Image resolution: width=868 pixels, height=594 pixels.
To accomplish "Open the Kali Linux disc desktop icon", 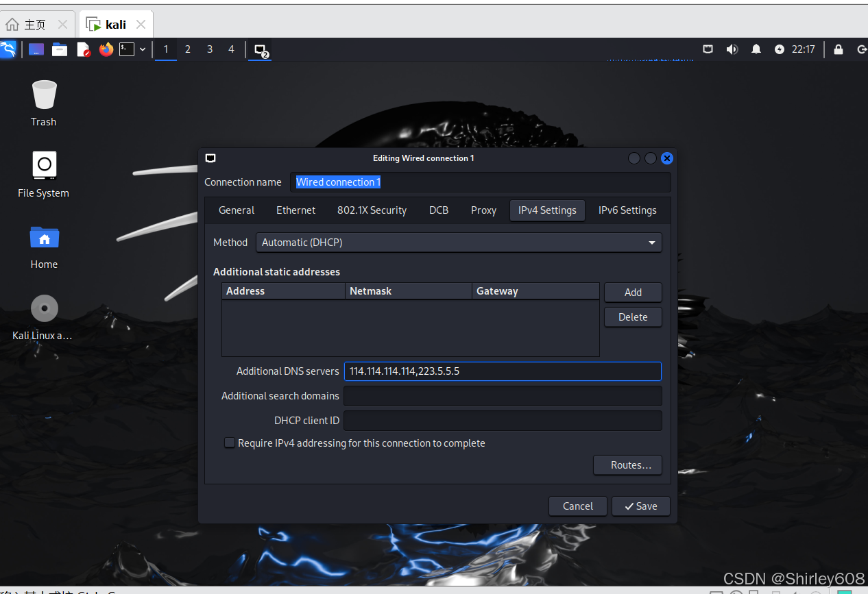I will click(44, 317).
